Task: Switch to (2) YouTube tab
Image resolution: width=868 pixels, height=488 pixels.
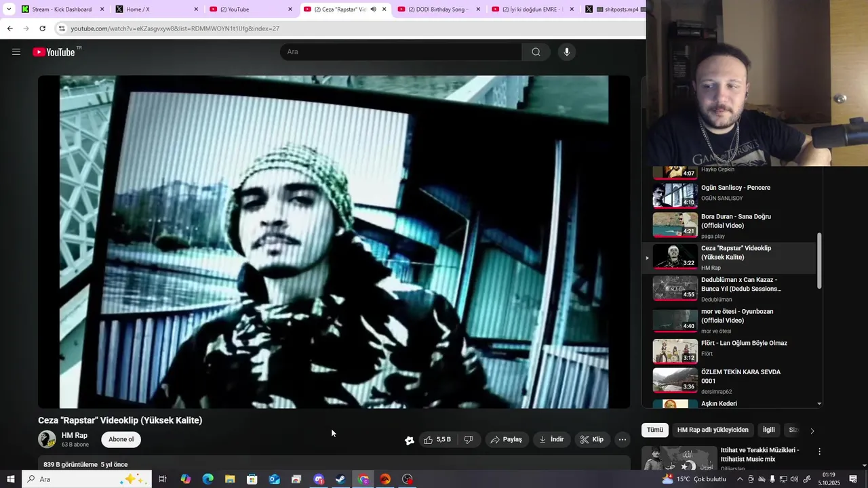Action: 250,9
